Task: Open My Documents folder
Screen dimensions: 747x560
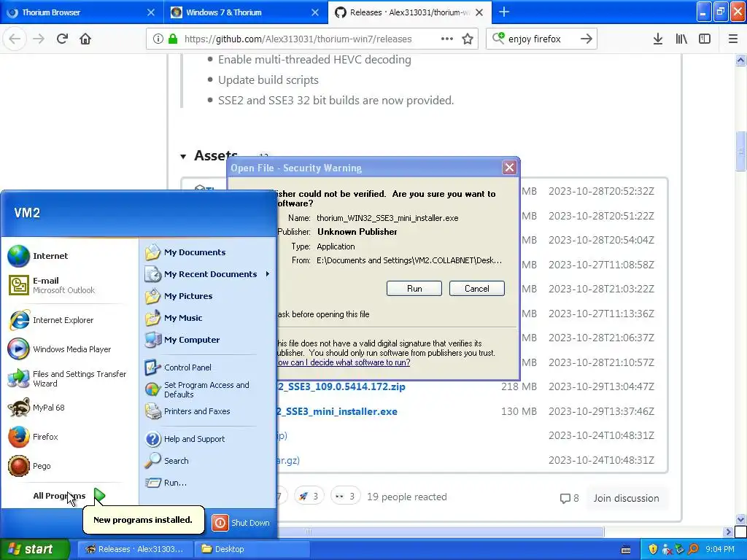Action: point(208,252)
